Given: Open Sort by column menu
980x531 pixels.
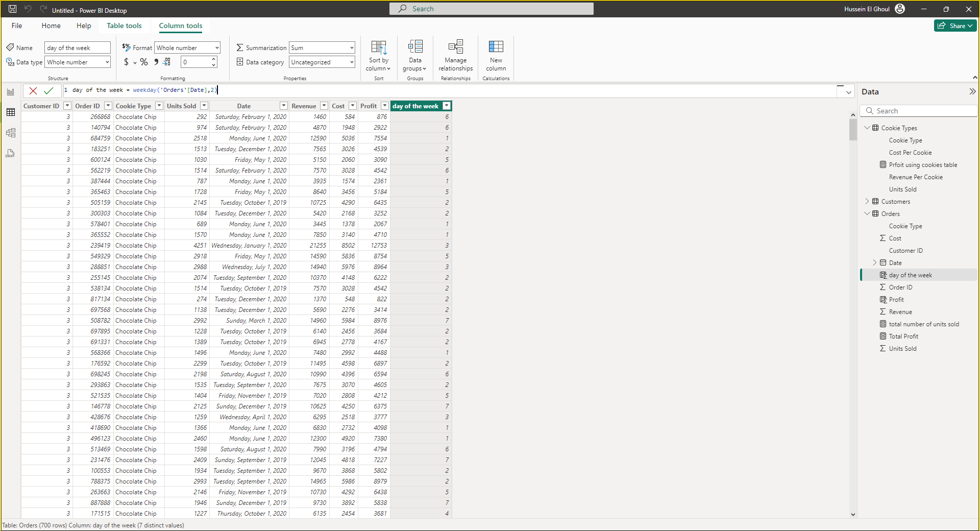Looking at the screenshot, I should (378, 56).
